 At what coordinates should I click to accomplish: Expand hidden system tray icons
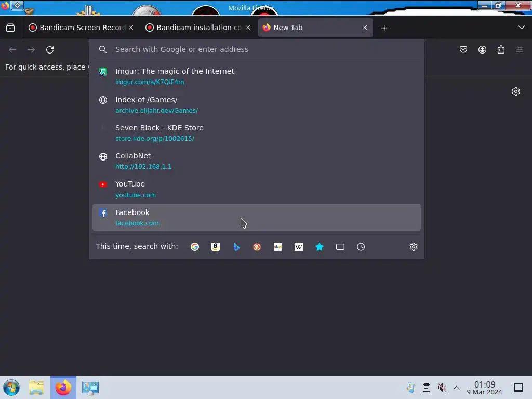click(x=457, y=388)
